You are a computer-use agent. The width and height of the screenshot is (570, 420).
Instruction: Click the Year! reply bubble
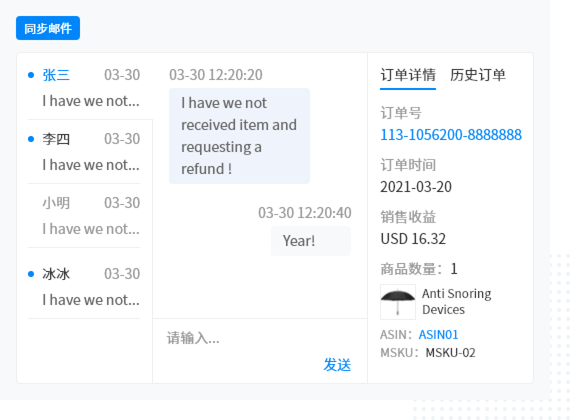[311, 241]
